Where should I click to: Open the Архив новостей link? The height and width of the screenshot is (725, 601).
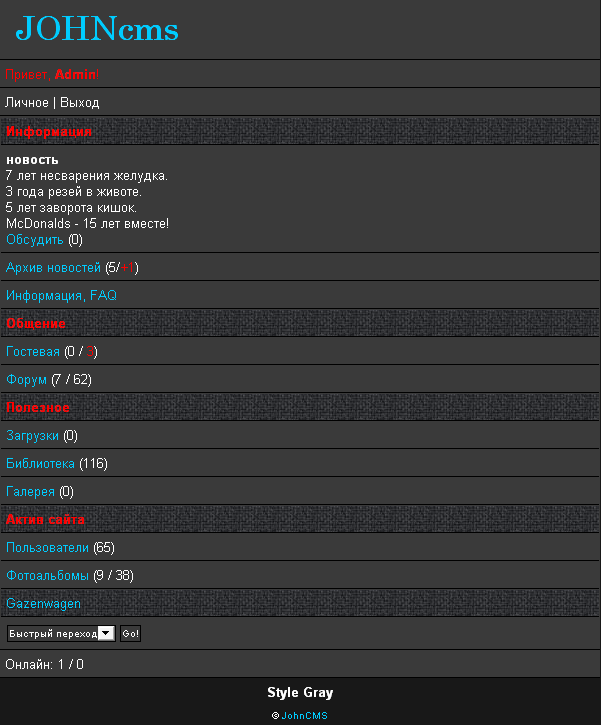53,268
